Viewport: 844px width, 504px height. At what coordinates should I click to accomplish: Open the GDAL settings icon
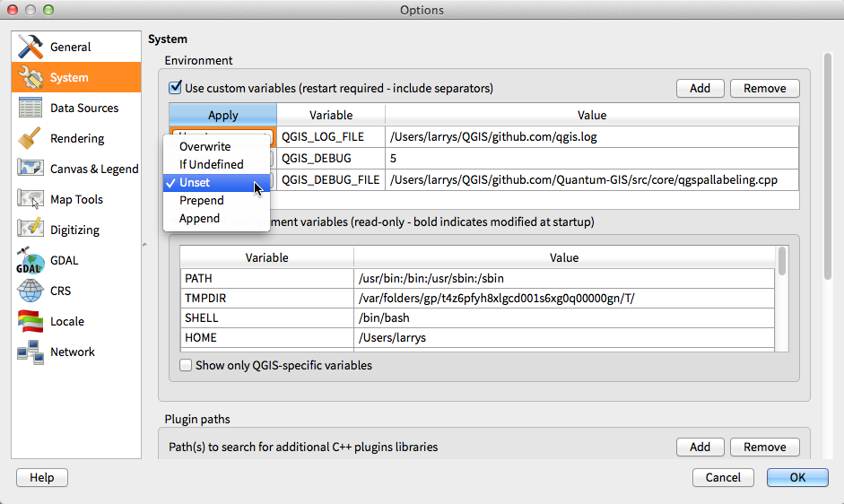tap(30, 260)
